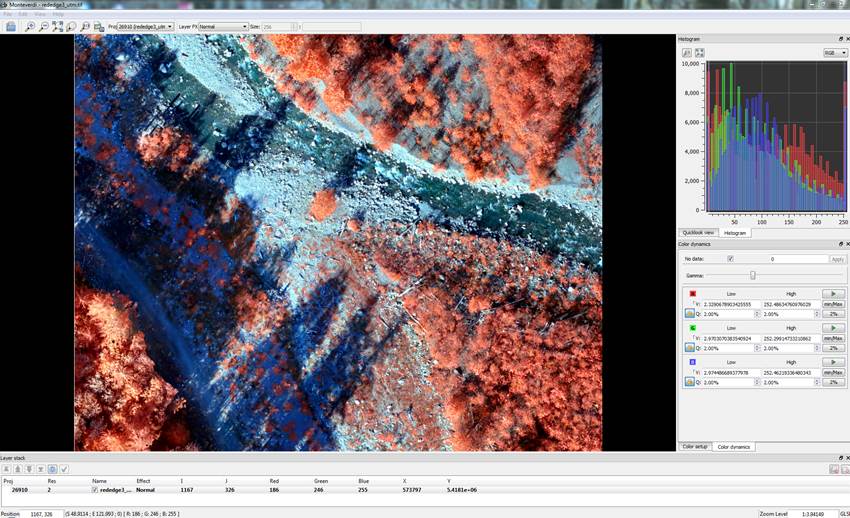This screenshot has height=518, width=850.
Task: Open the Layer FX Normal dropdown
Action: pos(223,27)
